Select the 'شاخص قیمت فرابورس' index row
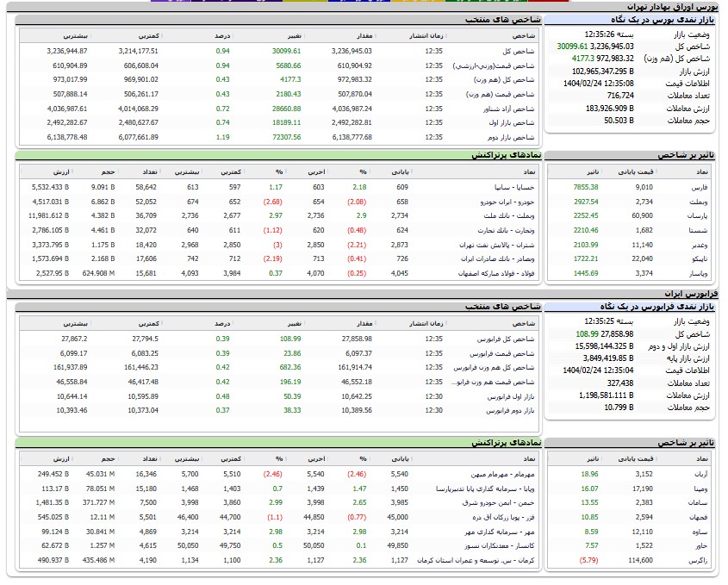728x585 pixels. (279, 354)
